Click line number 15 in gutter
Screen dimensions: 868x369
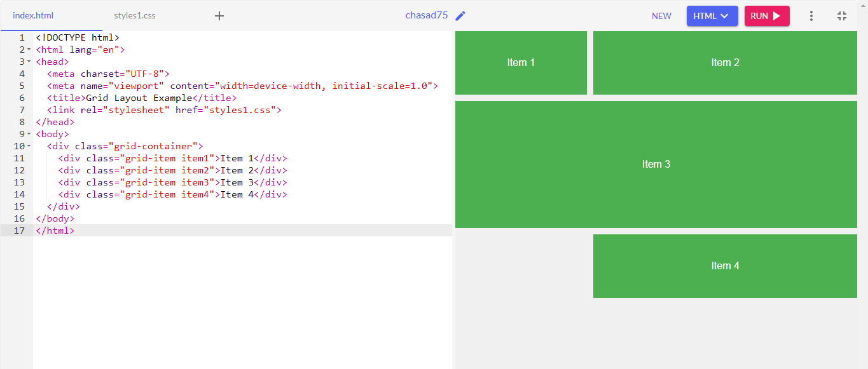coord(19,206)
